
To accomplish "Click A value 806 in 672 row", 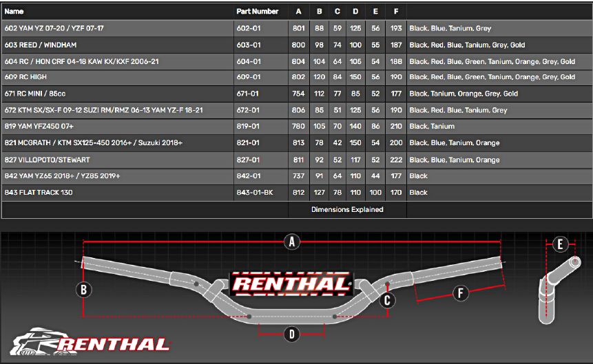I will point(298,110).
